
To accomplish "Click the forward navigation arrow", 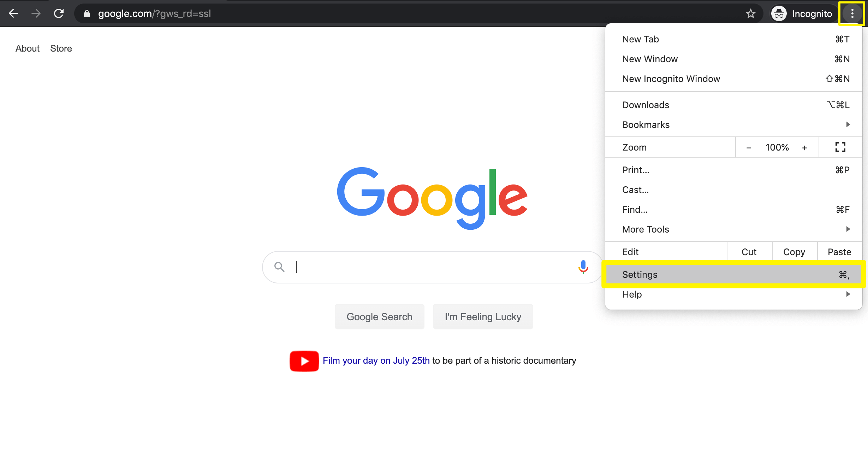I will pos(36,13).
